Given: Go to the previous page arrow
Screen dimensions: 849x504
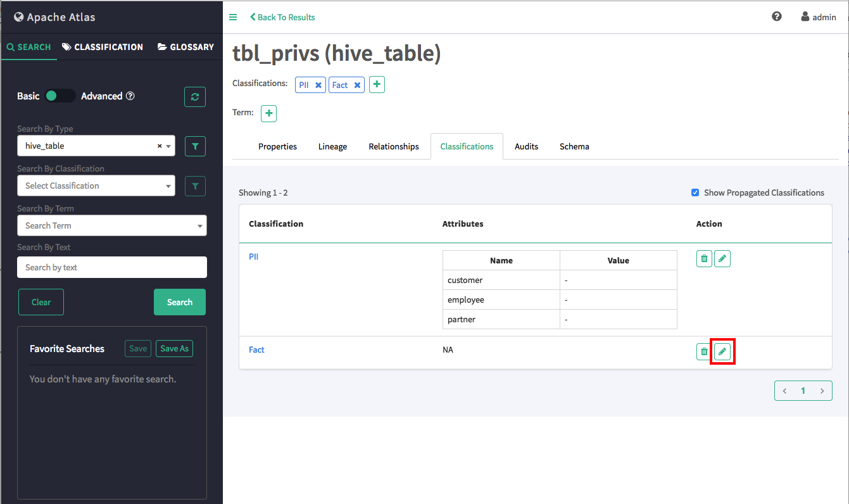Looking at the screenshot, I should 784,391.
